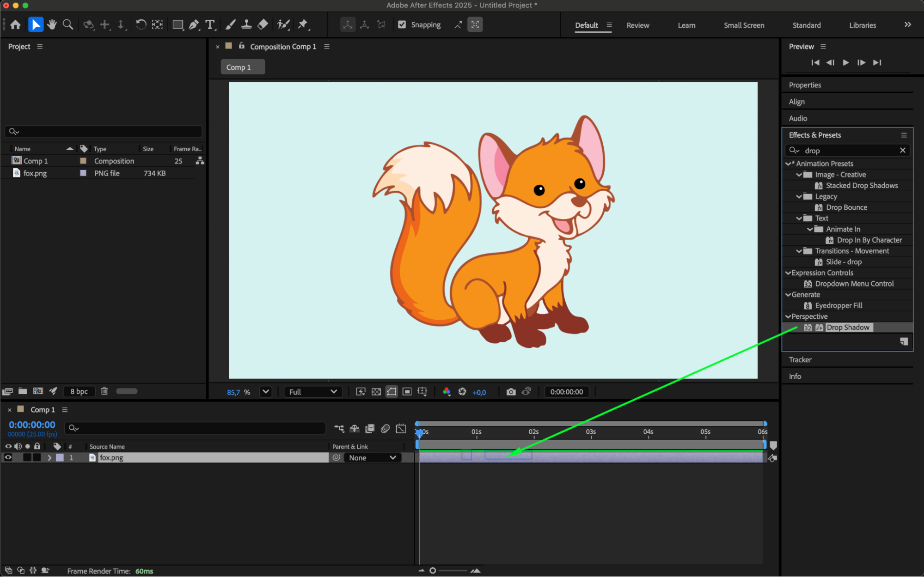This screenshot has height=577, width=924.
Task: Toggle frame blending switch in timeline
Action: pos(370,429)
